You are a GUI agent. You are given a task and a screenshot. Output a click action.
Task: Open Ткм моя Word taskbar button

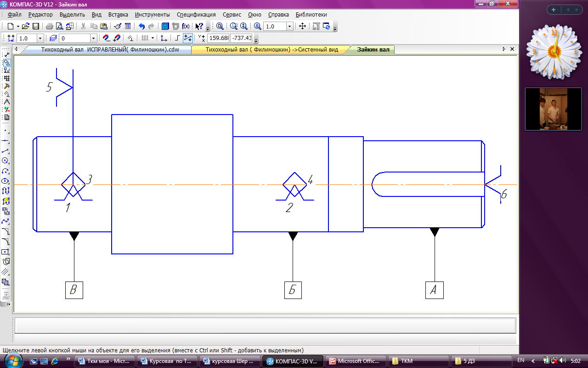pyautogui.click(x=105, y=361)
